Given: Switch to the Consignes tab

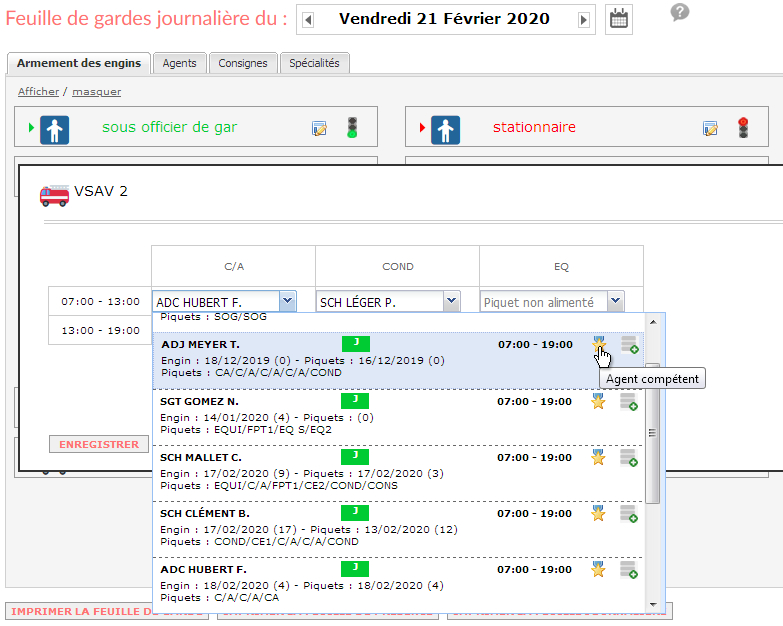Looking at the screenshot, I should [x=243, y=63].
